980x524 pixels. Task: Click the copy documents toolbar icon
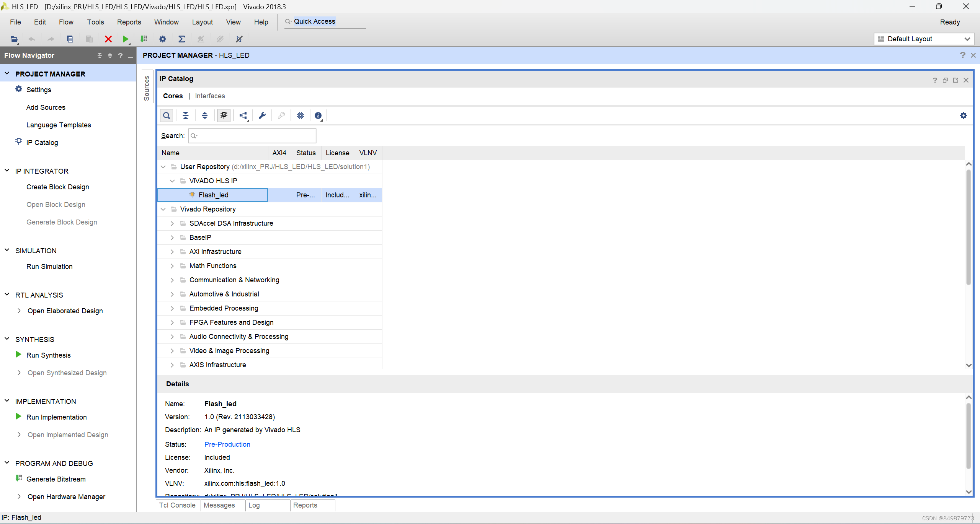coord(70,39)
